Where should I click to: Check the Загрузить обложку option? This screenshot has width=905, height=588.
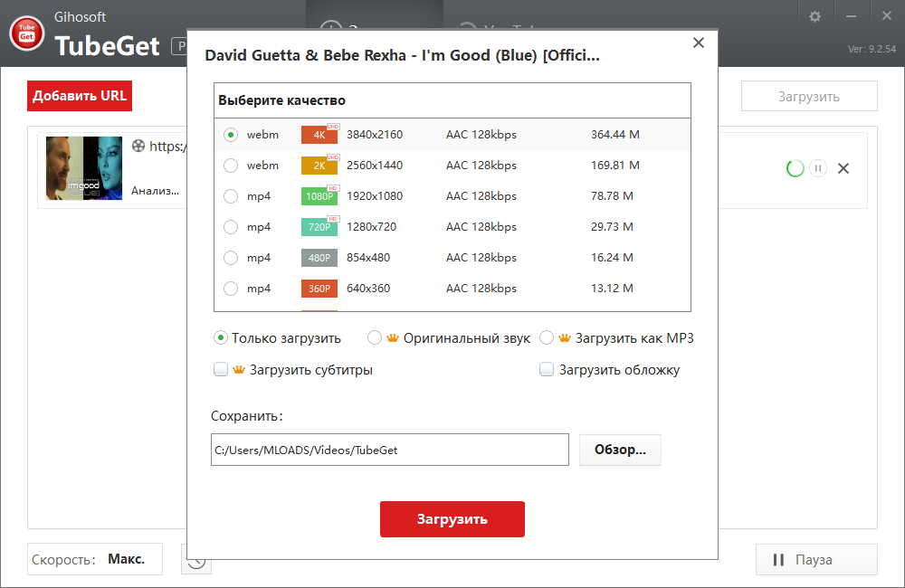(547, 369)
